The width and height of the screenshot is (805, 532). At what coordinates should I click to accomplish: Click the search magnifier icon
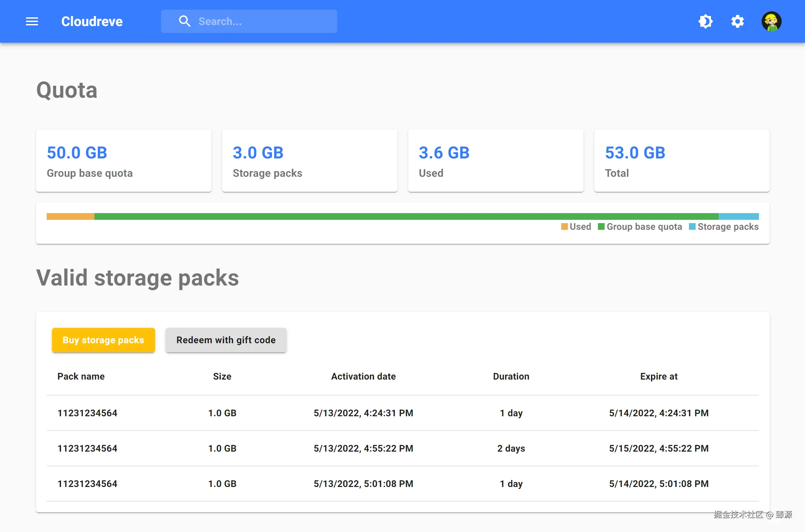[184, 21]
